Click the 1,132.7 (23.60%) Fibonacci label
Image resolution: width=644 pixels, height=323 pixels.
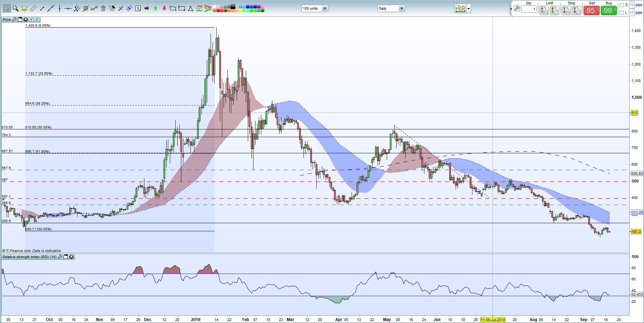(x=39, y=74)
